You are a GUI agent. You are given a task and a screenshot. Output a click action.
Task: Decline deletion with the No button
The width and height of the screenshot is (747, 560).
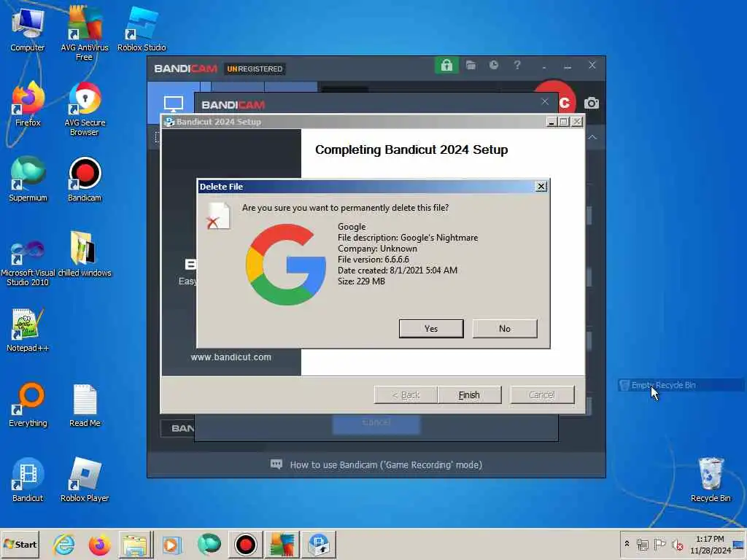tap(505, 329)
